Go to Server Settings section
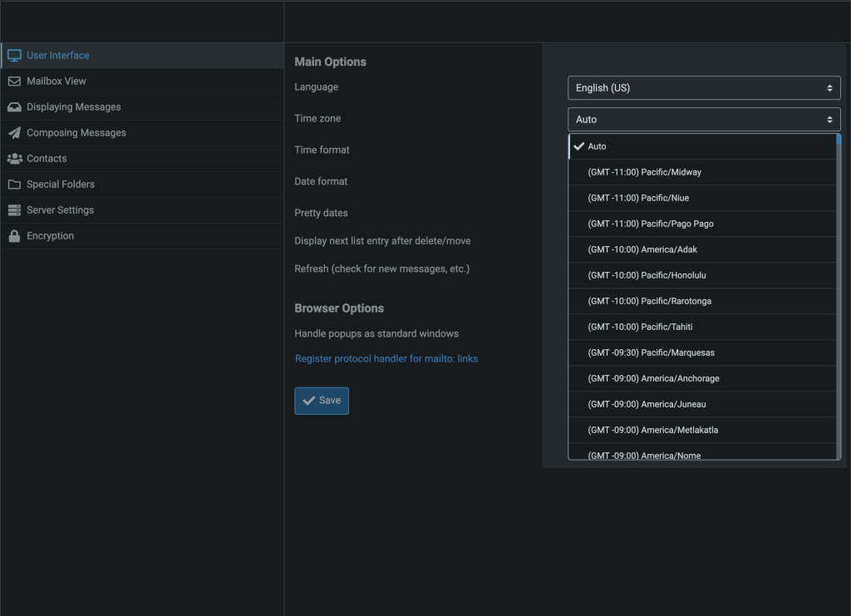This screenshot has height=616, width=851. [60, 210]
